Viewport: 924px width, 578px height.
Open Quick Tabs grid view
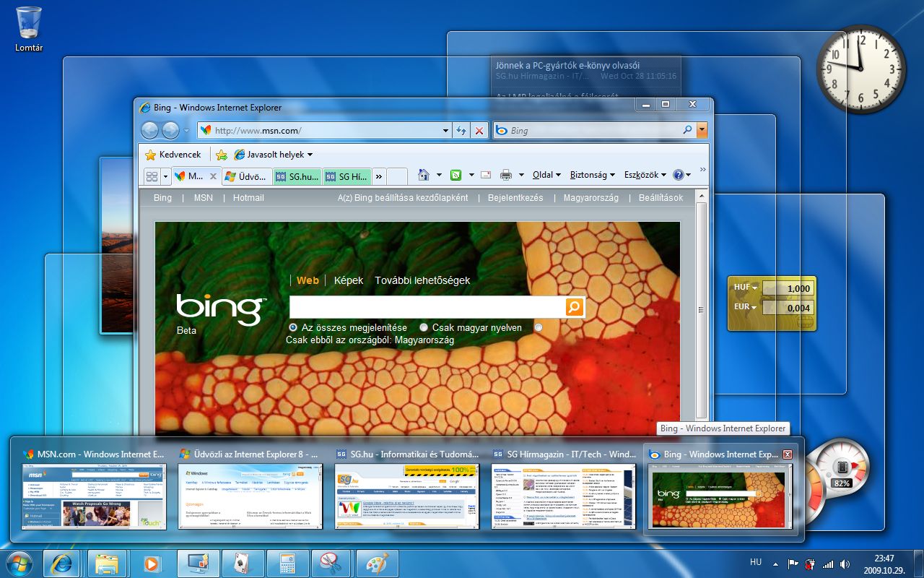click(152, 176)
